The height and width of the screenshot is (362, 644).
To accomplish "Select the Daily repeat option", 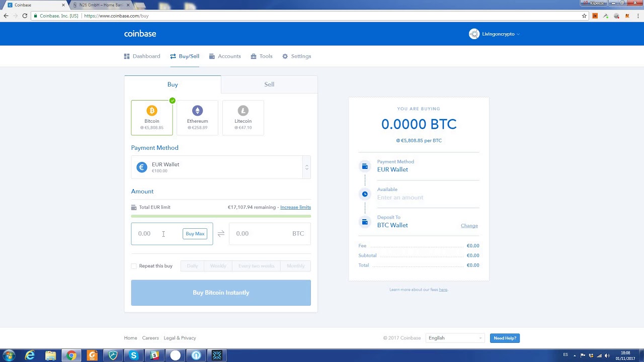I will [192, 266].
